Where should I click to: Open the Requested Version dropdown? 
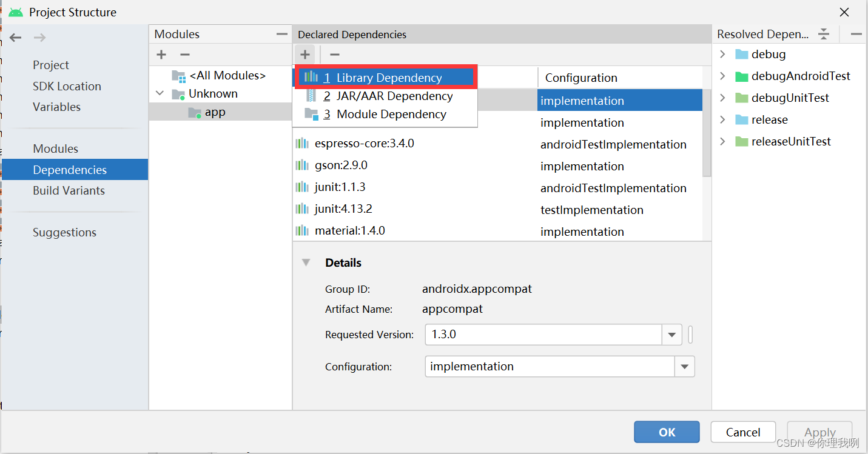click(x=671, y=334)
